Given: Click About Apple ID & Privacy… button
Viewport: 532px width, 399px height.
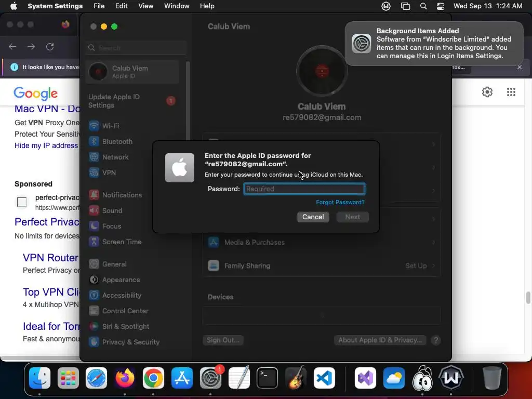Looking at the screenshot, I should (x=380, y=340).
